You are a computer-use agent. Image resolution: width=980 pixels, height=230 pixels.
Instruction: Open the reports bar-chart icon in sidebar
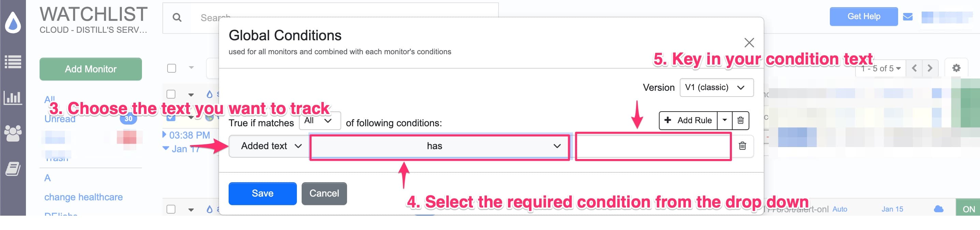(13, 98)
